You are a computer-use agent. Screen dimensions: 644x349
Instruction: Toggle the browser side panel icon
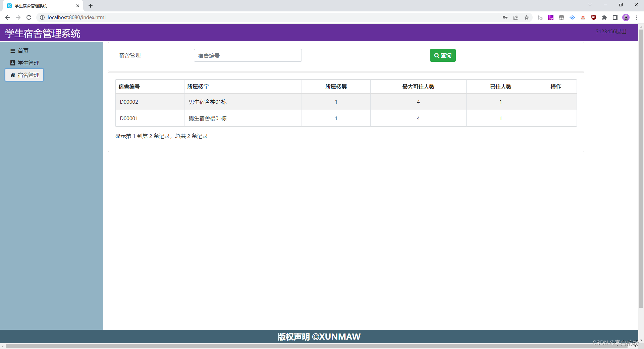pyautogui.click(x=615, y=17)
